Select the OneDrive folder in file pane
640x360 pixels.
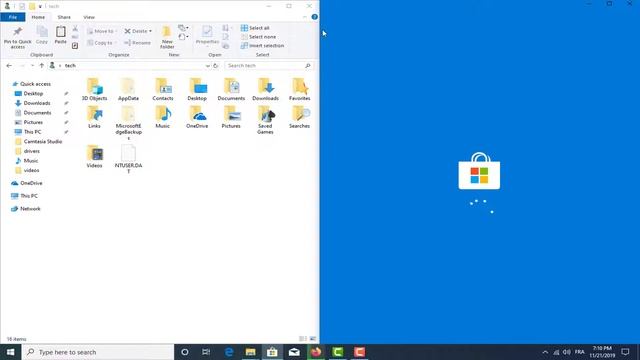(x=197, y=117)
